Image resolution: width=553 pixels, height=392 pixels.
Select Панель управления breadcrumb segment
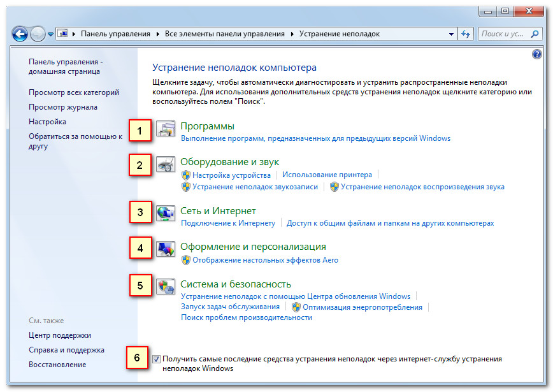click(x=115, y=34)
